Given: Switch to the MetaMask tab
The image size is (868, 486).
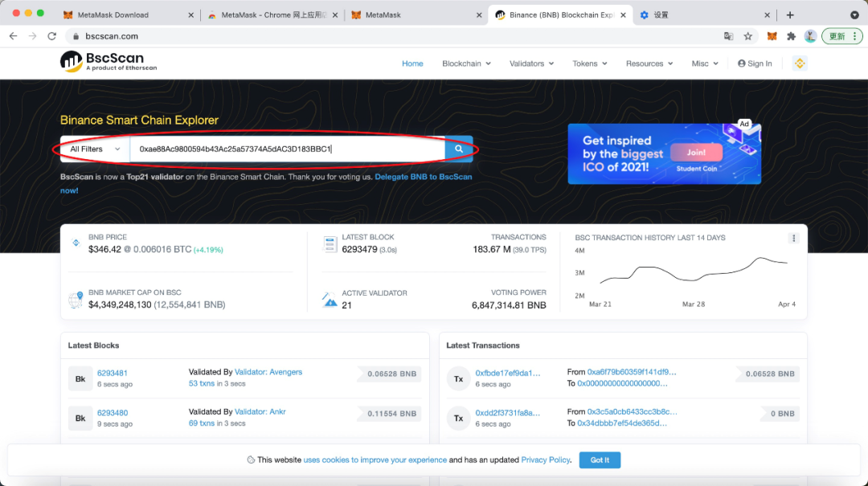Looking at the screenshot, I should pos(416,15).
